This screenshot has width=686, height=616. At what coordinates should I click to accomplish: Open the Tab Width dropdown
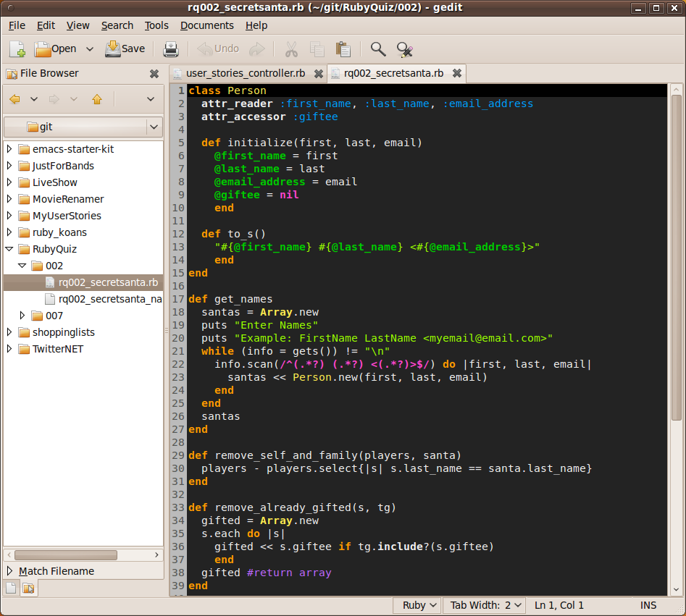(485, 605)
